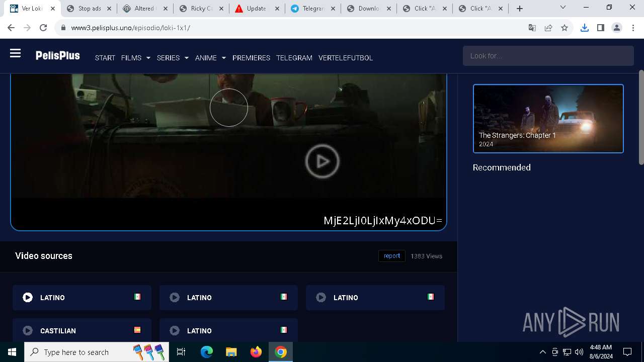Viewport: 644px width, 362px height.
Task: Click the page vertical scrollbar
Action: (x=641, y=117)
